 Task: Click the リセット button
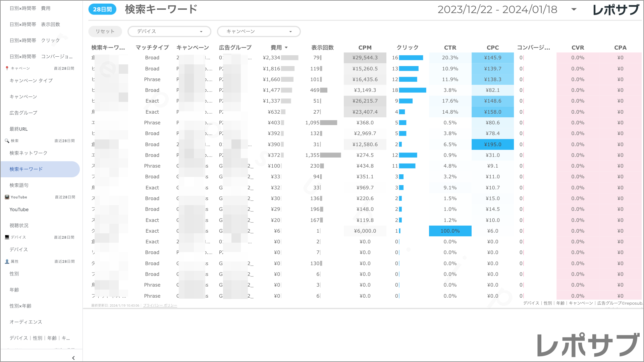(x=105, y=31)
